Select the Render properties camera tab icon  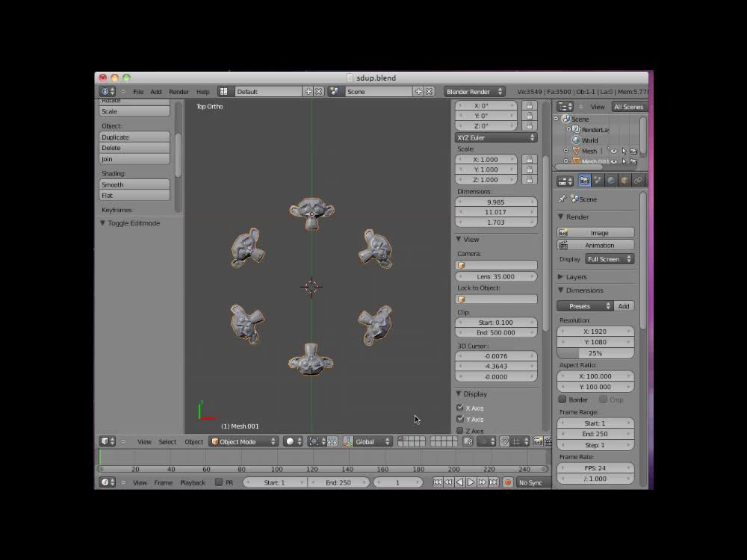(x=585, y=180)
